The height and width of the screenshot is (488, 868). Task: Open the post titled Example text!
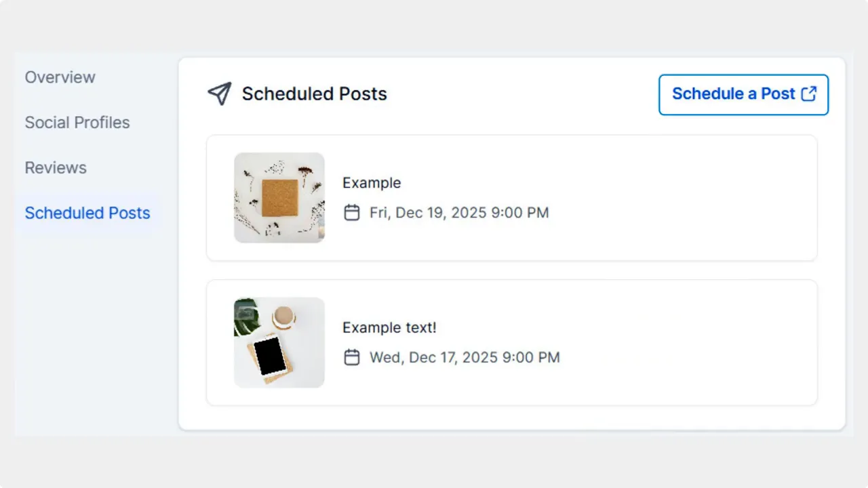[x=511, y=342]
